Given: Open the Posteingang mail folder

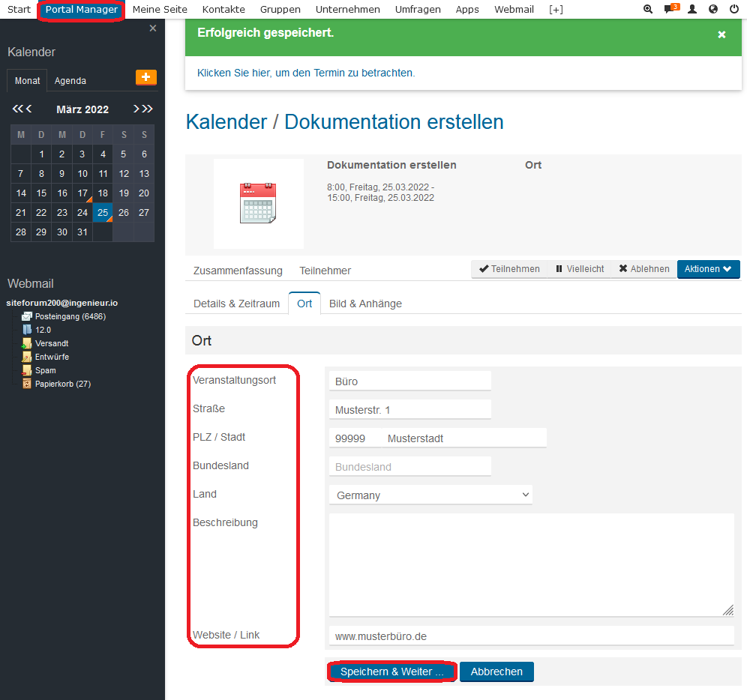Looking at the screenshot, I should click(70, 316).
